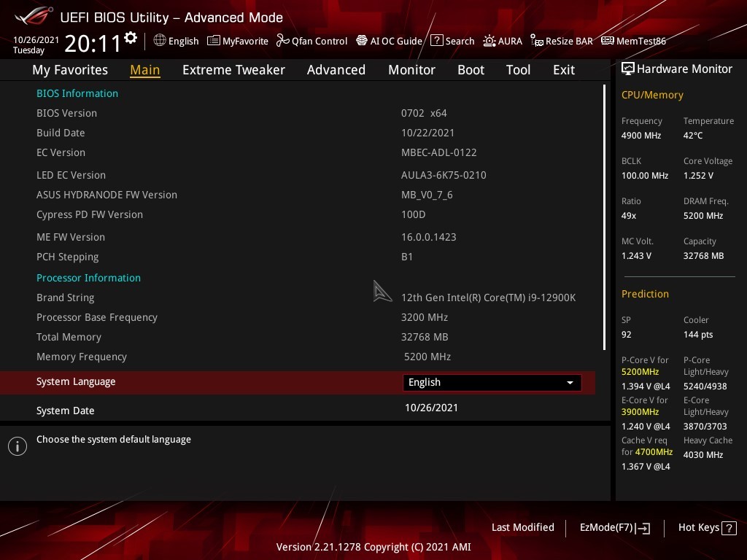Click the MemTest86 label

click(640, 41)
